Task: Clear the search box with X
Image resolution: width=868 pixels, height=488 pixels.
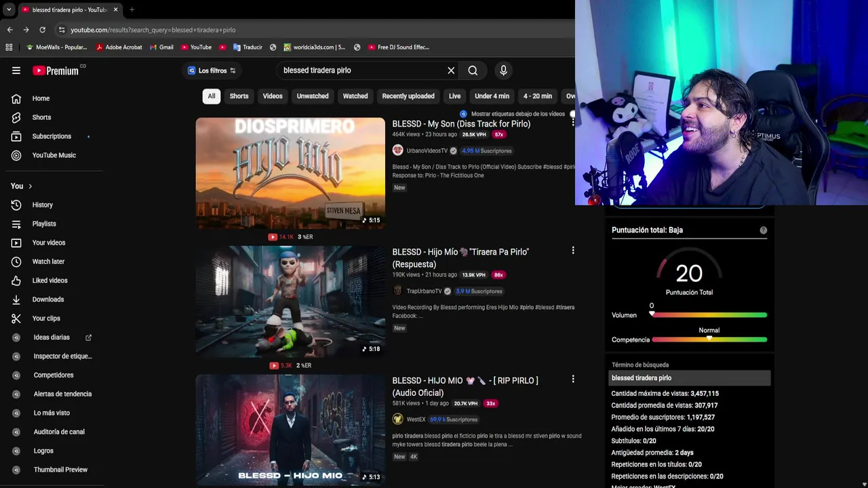Action: [451, 70]
